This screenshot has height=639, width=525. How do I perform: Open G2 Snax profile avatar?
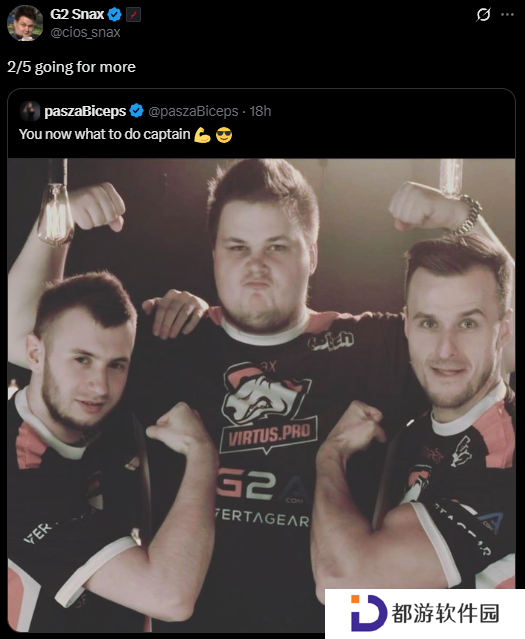coord(25,23)
